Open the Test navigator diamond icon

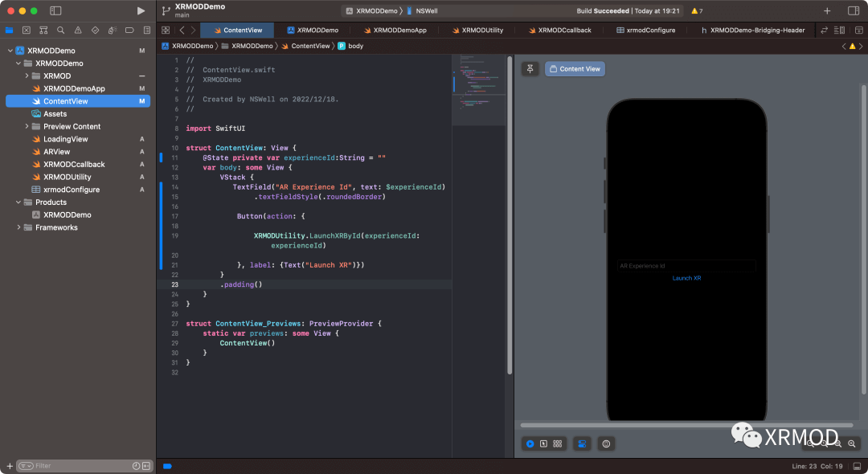point(95,31)
